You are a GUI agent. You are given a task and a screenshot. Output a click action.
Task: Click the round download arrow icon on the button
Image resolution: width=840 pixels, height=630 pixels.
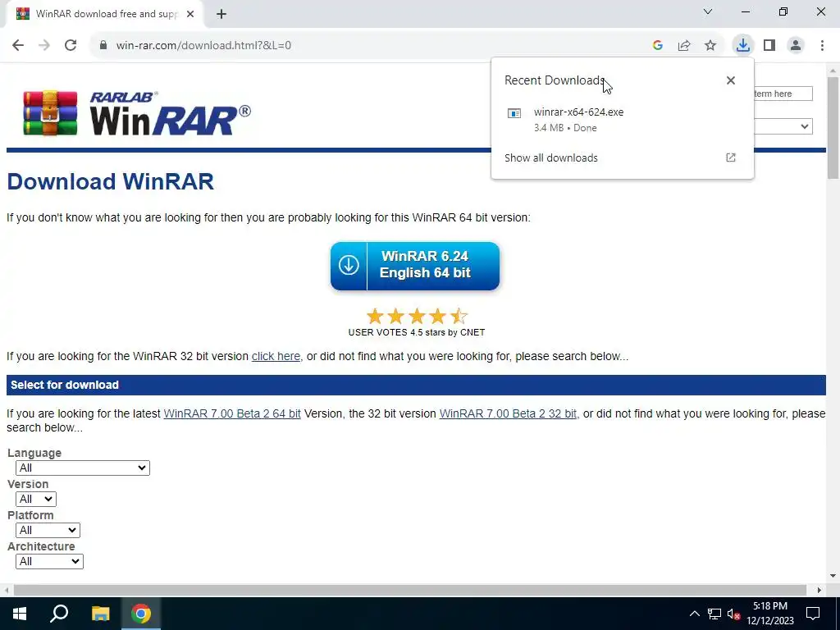point(349,265)
